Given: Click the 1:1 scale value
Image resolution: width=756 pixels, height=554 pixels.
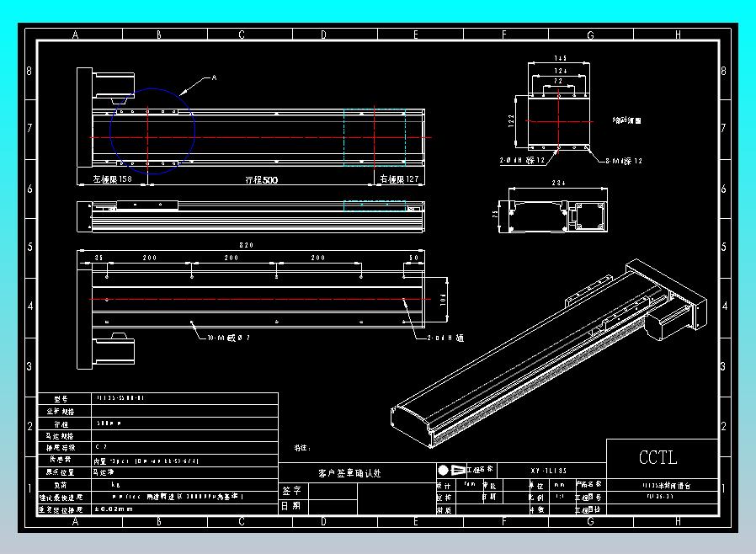Looking at the screenshot, I should 560,497.
